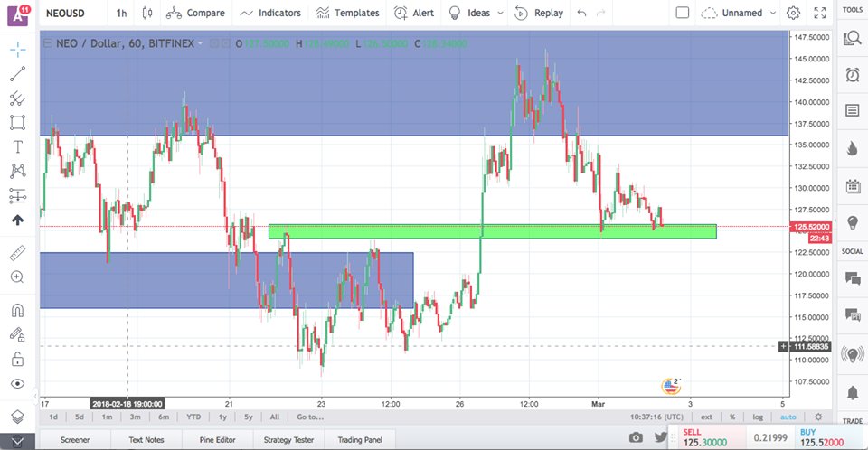
Task: Open the notifications bell icon
Action: [x=853, y=392]
